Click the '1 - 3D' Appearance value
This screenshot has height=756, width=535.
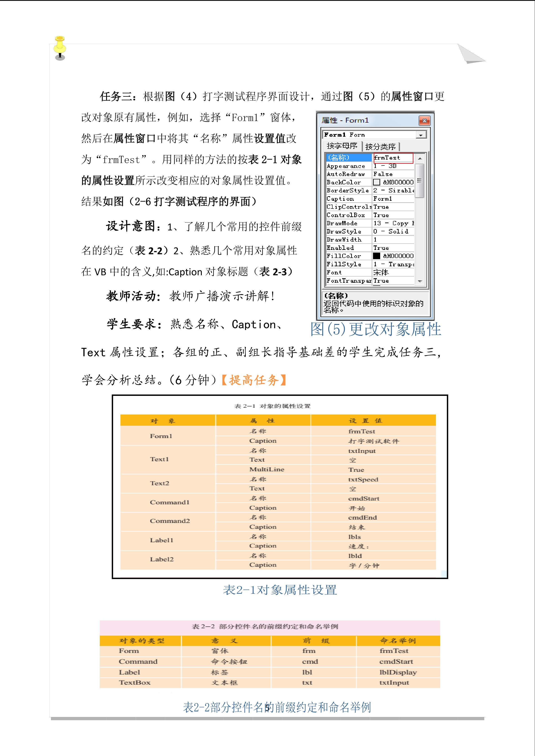tap(385, 166)
